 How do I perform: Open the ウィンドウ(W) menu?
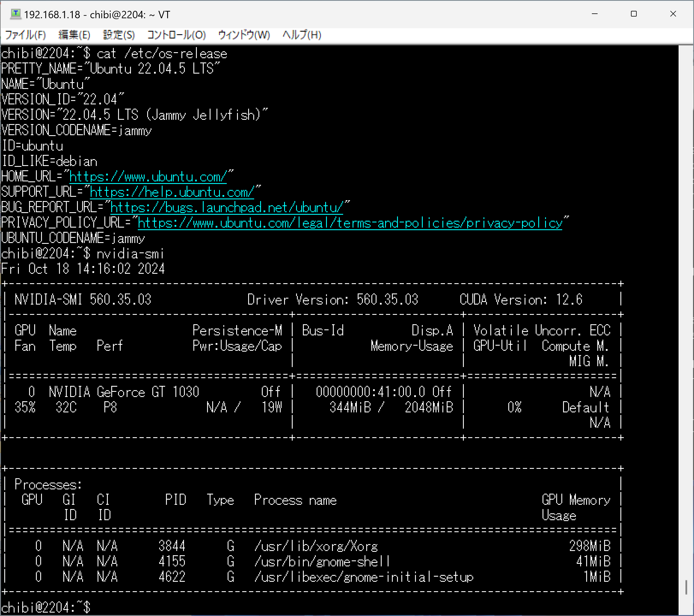pos(244,35)
